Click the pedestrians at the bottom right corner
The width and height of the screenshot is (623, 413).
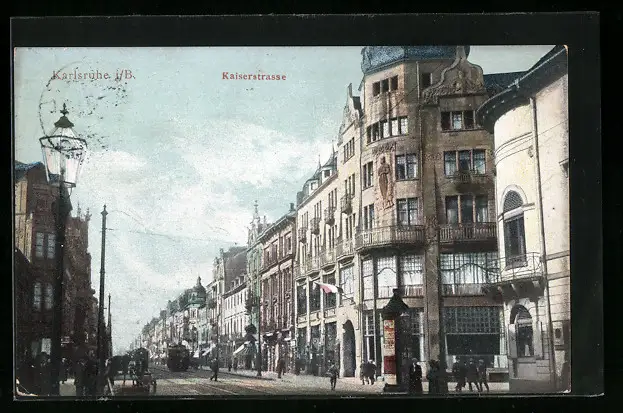click(x=470, y=375)
